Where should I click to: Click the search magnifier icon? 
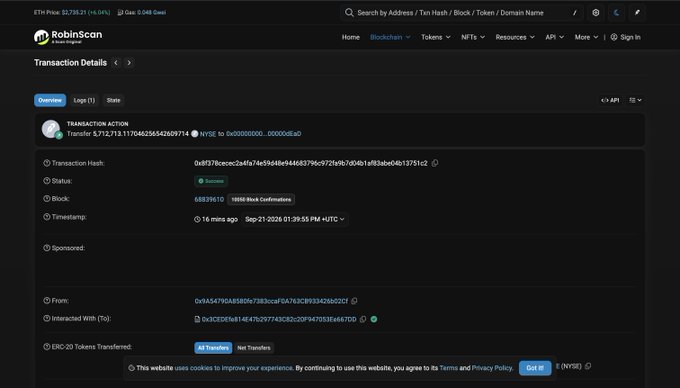pos(349,13)
